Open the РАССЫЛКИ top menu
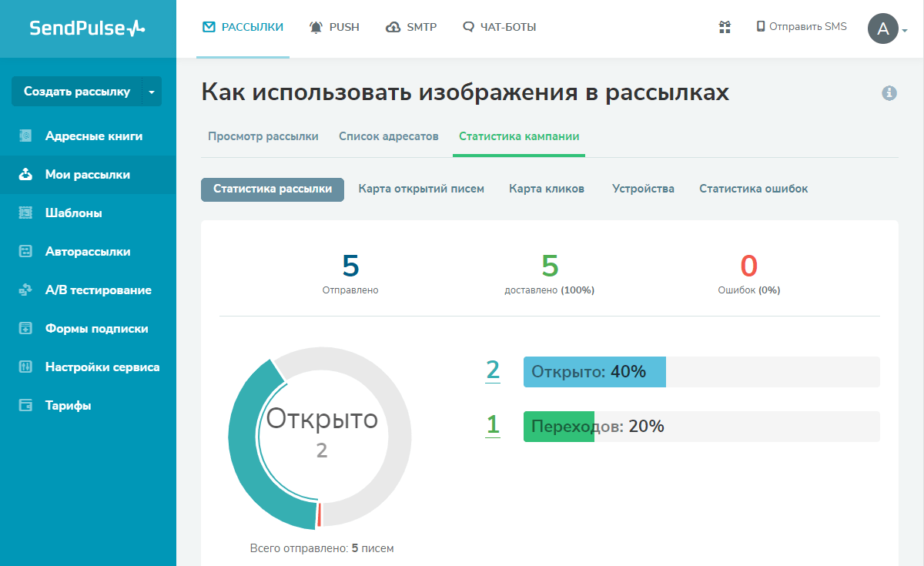This screenshot has width=924, height=566. click(243, 27)
